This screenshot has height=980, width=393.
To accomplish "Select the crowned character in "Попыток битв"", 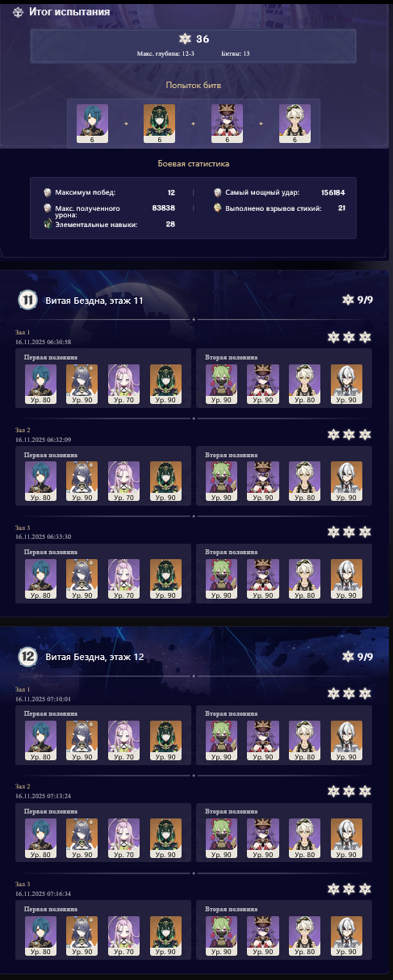I will [x=227, y=124].
